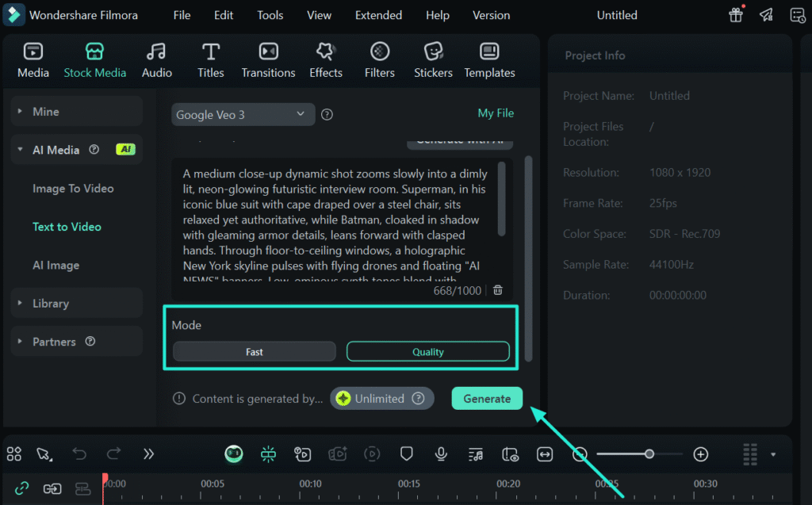Select the Quality generation mode
This screenshot has width=812, height=505.
pyautogui.click(x=428, y=352)
